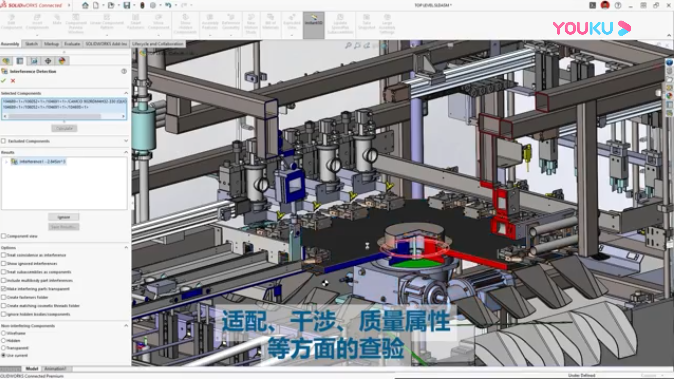Enable Create fasteners folder option
674x379 pixels.
point(3,297)
